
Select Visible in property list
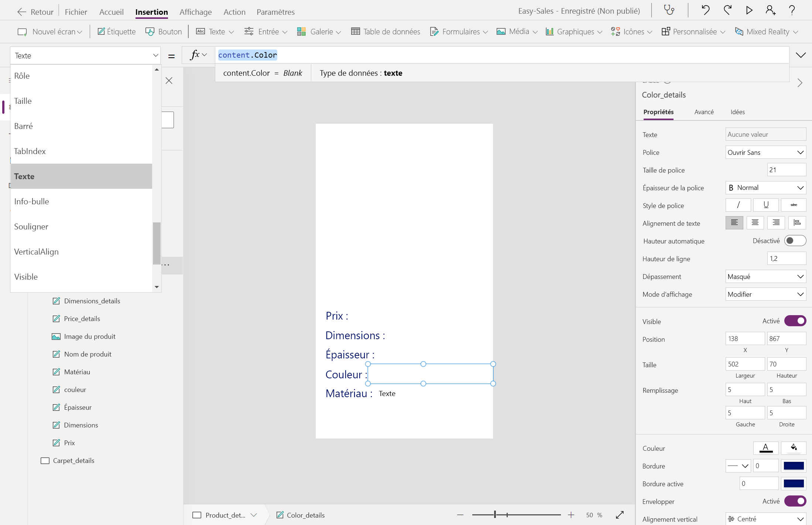coord(81,277)
